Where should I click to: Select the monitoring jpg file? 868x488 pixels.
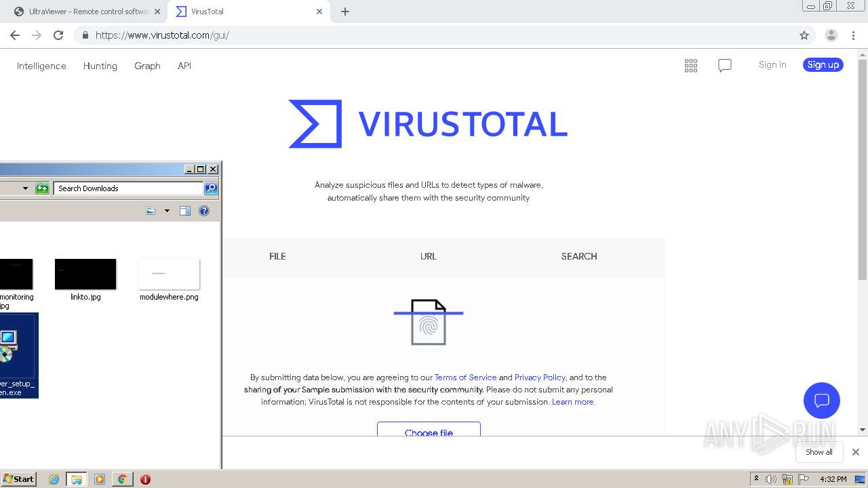(16, 284)
